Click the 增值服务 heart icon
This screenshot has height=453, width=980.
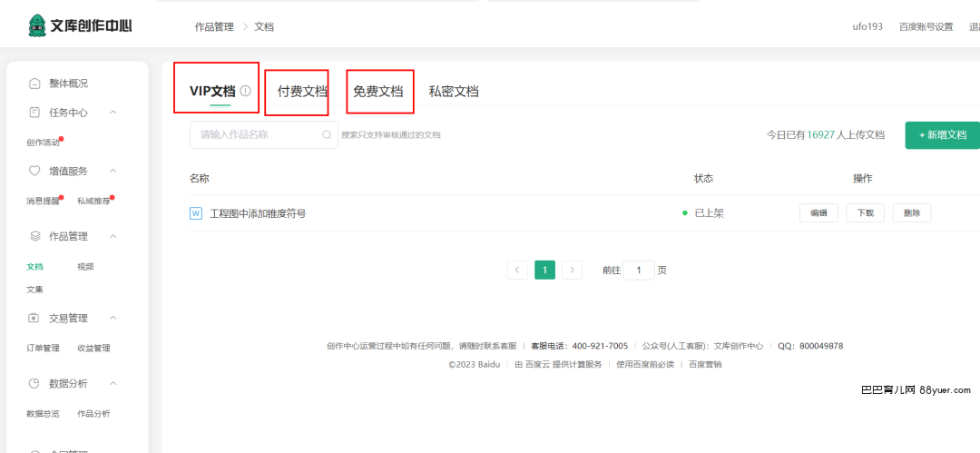(x=35, y=171)
